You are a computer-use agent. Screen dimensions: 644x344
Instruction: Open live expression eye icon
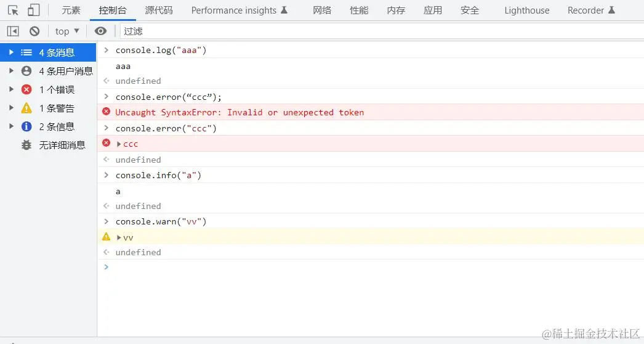point(100,31)
